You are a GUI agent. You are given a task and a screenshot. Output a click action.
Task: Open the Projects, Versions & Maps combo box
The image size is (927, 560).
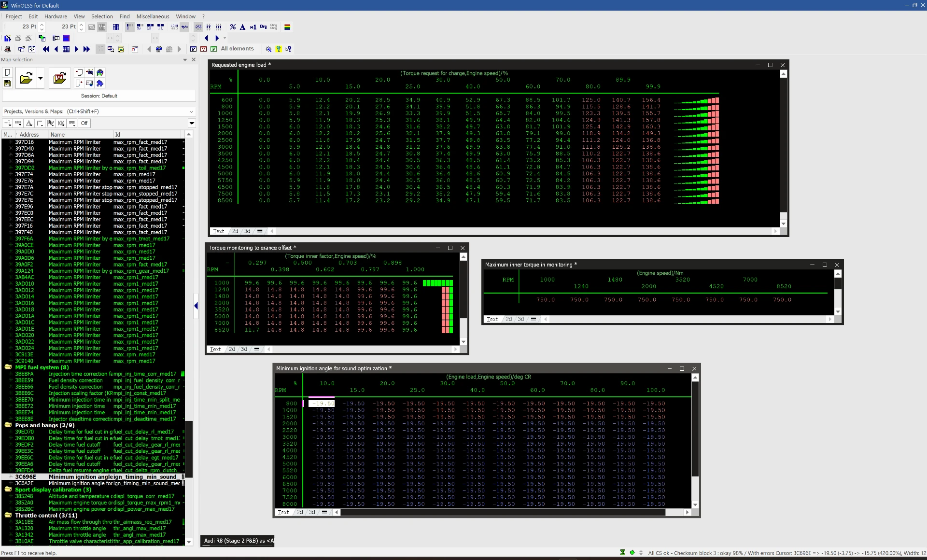click(99, 112)
